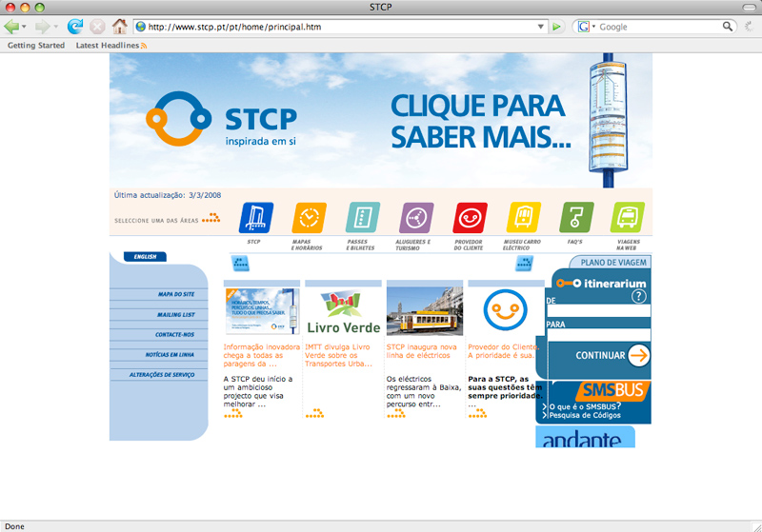Open the teal Passes e Bilhetes icon
This screenshot has width=762, height=532.
[x=363, y=217]
